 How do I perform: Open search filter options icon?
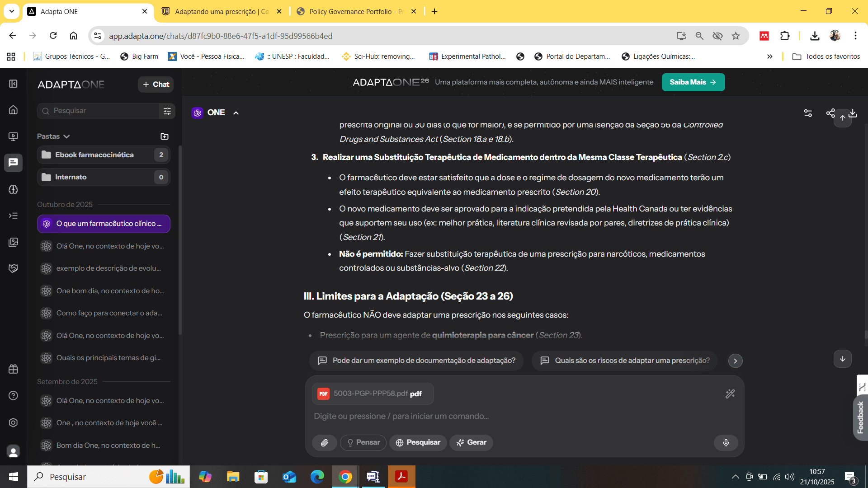coord(167,111)
